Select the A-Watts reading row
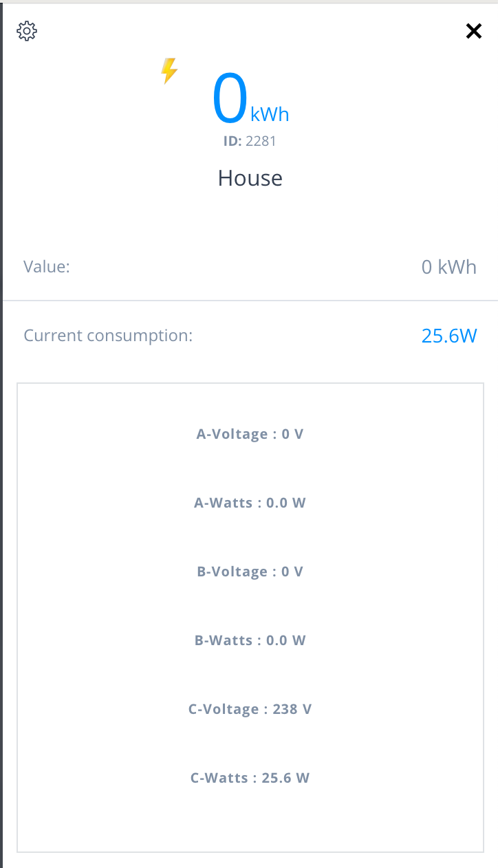Screen dimensions: 498x868 tap(250, 503)
